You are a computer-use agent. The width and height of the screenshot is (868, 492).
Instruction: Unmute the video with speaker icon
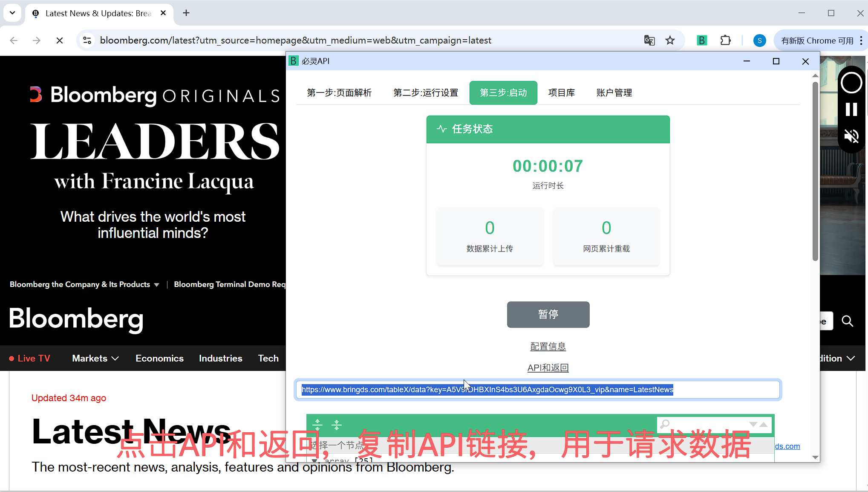pos(851,136)
